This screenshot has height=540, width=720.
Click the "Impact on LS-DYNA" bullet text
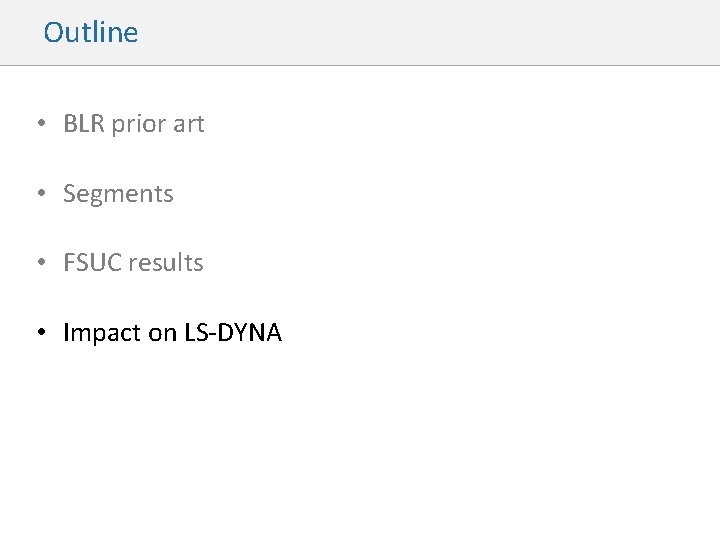coord(172,333)
